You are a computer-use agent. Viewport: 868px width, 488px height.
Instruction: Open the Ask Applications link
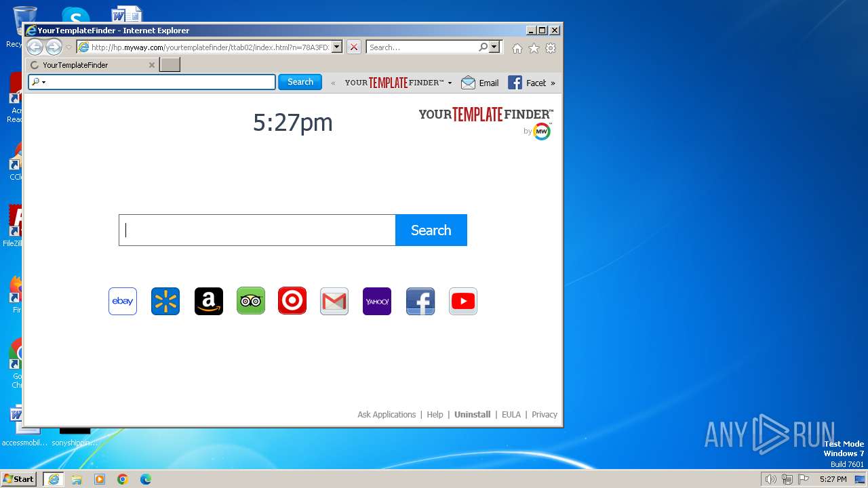[387, 415]
